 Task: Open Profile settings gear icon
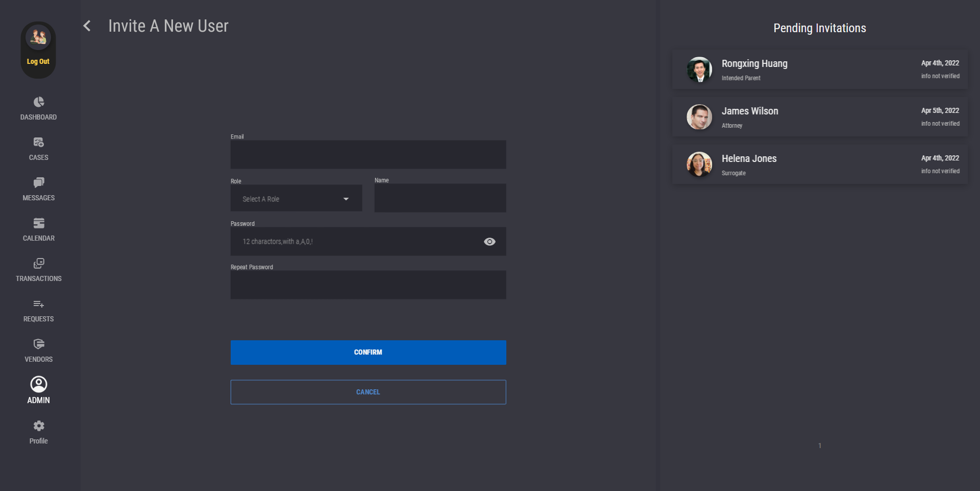tap(39, 426)
